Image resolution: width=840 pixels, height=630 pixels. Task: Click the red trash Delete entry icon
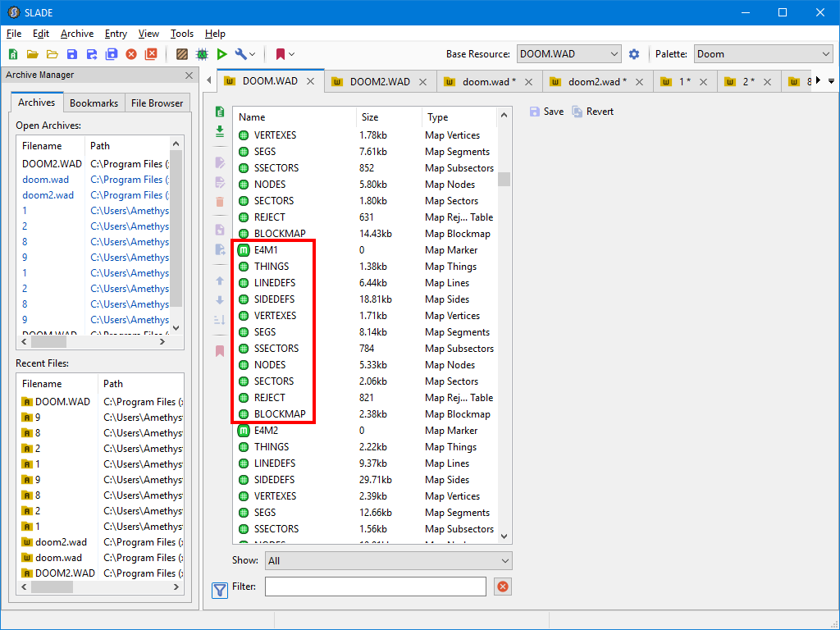tap(220, 202)
